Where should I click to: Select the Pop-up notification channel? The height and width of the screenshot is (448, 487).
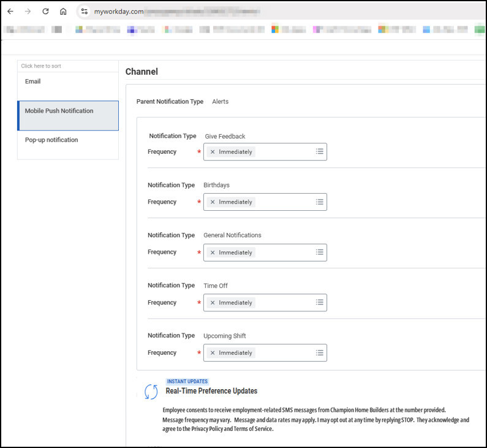68,145
